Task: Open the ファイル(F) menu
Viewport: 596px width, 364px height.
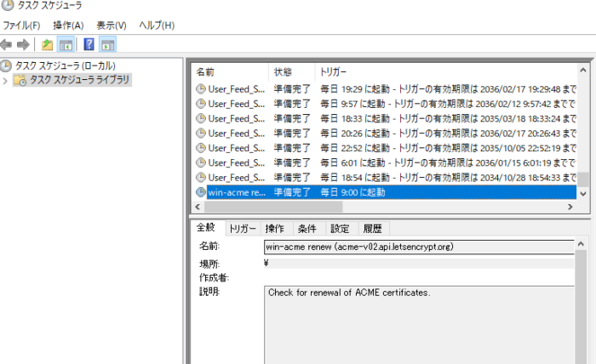Action: [21, 26]
